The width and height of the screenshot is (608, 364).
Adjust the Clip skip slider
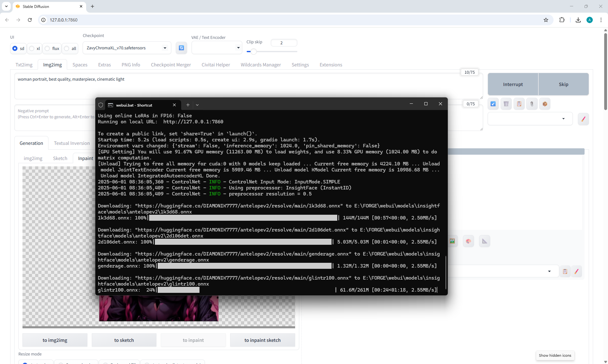pos(253,52)
